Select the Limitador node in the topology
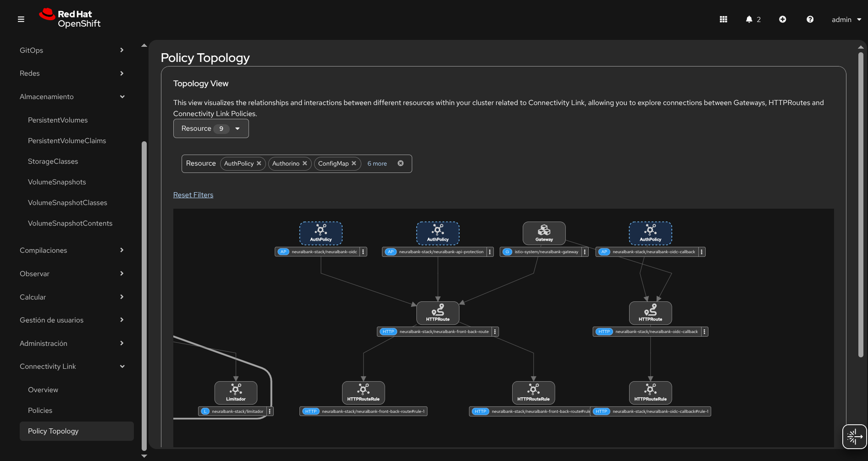 point(236,393)
